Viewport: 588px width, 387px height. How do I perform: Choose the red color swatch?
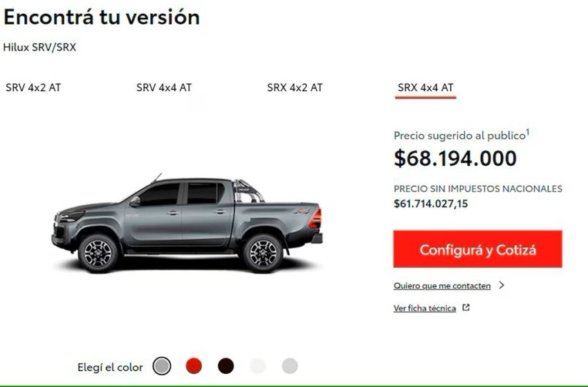(x=194, y=366)
